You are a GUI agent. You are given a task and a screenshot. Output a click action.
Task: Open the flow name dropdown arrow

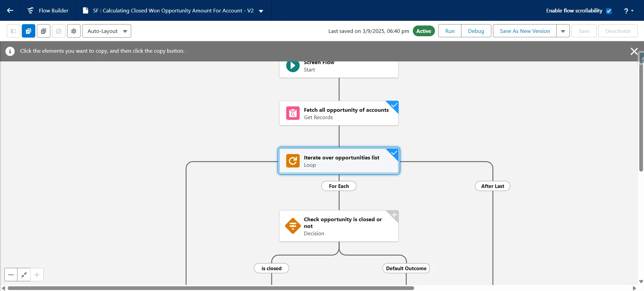tap(261, 11)
